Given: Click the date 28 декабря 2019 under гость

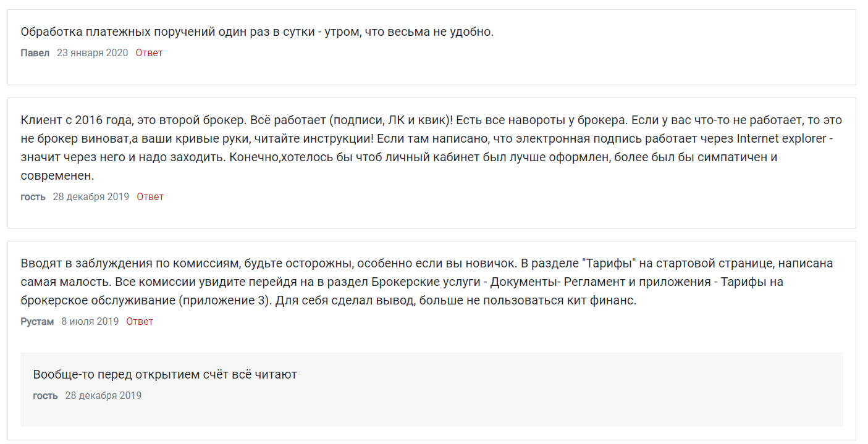Looking at the screenshot, I should 91,196.
